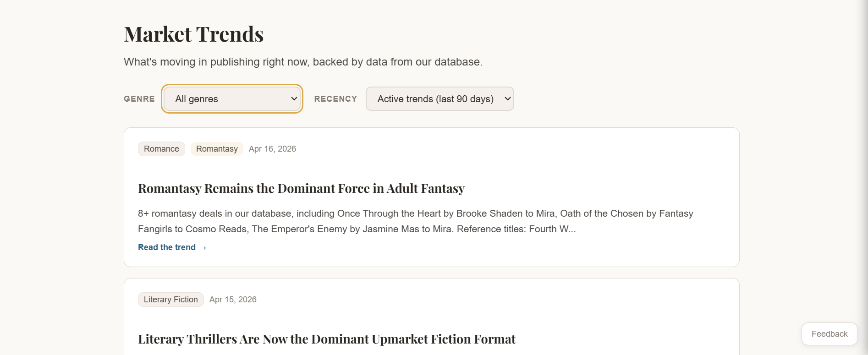Expand the Recency filter dropdown

coord(439,99)
